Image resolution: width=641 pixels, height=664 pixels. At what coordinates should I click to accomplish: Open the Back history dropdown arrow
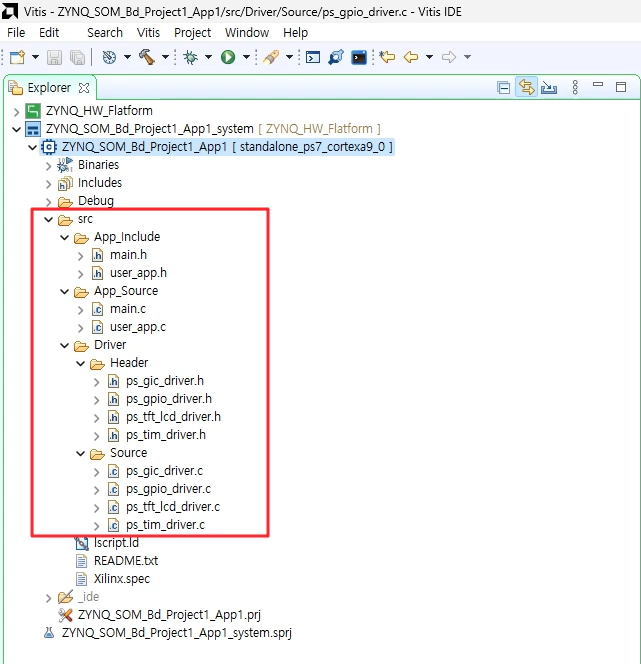tap(429, 57)
